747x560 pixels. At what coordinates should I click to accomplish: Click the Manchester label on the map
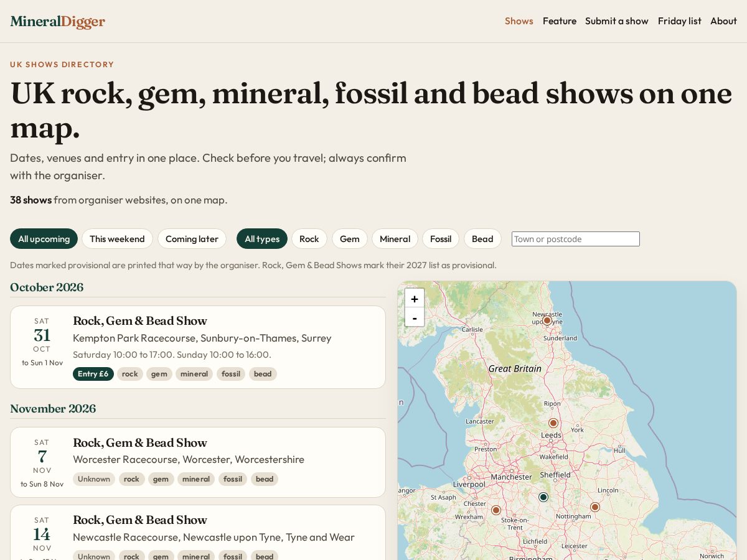tap(511, 477)
